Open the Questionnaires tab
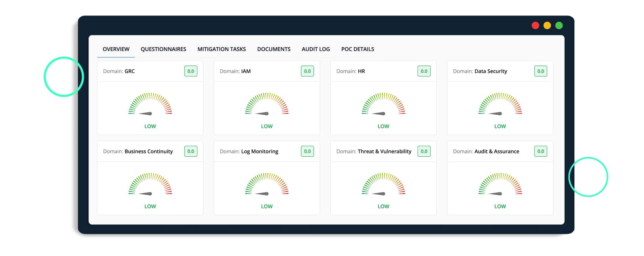 163,49
